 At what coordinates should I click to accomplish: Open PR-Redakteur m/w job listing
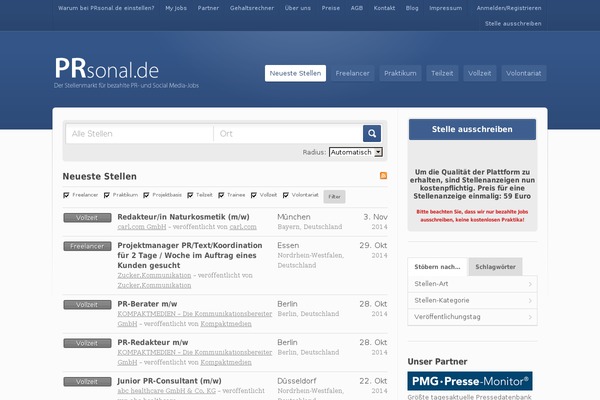point(153,343)
